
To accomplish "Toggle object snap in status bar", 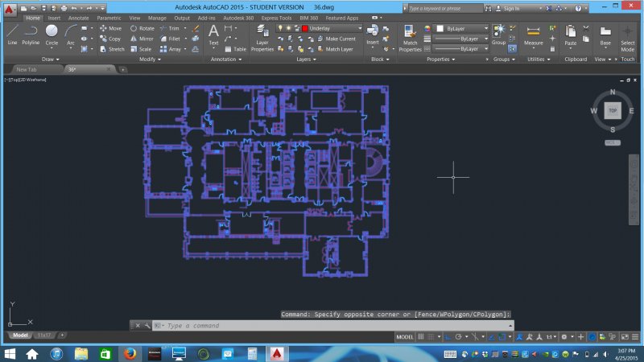I will (x=502, y=336).
